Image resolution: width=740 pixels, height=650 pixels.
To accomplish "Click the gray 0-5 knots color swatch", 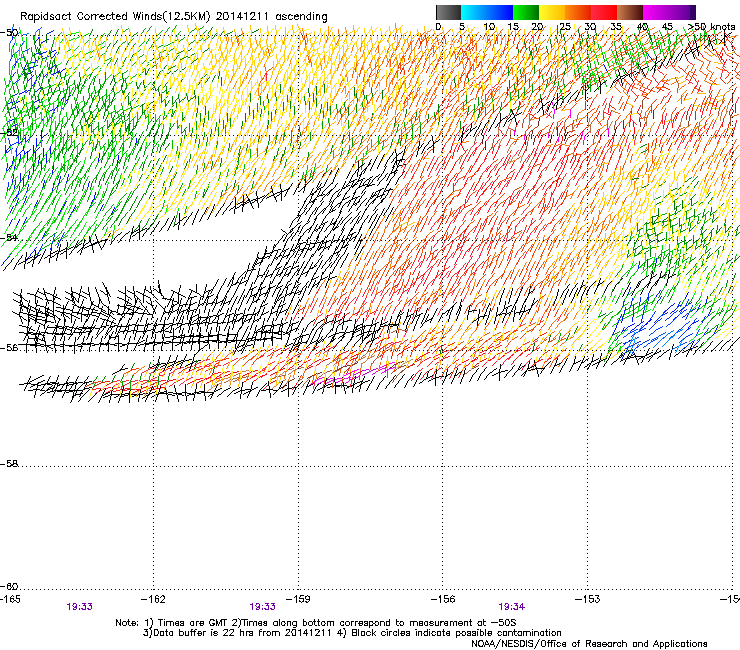I will pos(448,12).
